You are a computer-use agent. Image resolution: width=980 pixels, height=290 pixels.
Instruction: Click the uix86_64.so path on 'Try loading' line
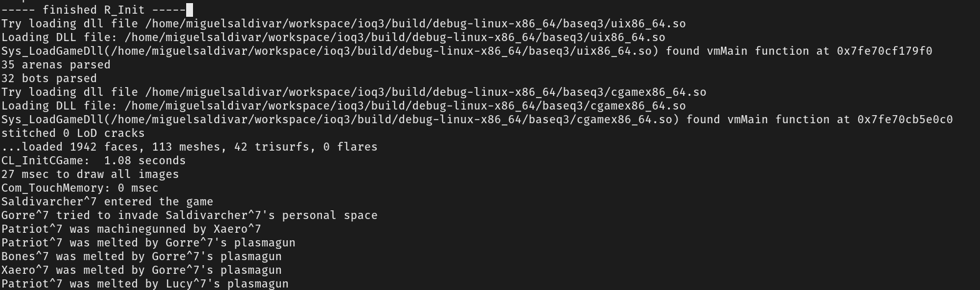click(415, 24)
